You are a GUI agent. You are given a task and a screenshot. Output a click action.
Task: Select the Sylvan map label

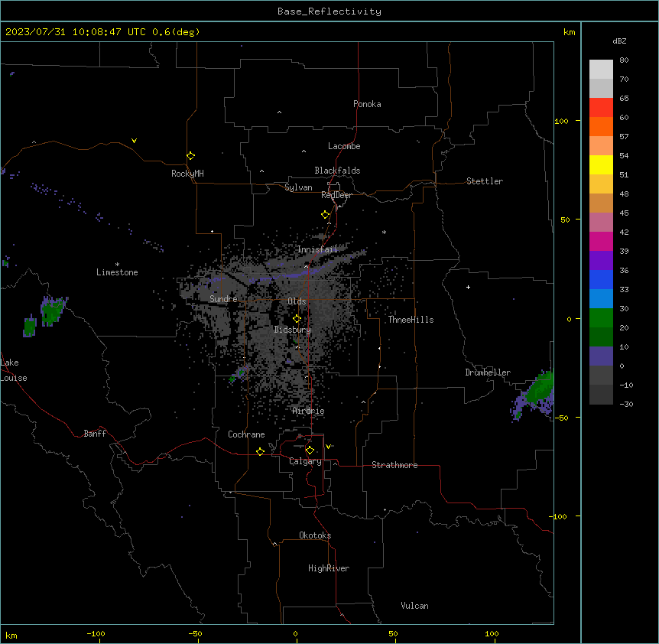click(298, 187)
